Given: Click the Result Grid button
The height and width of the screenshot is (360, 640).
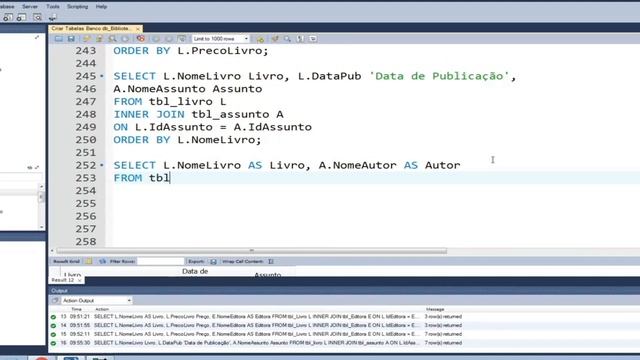Looking at the screenshot, I should [x=66, y=261].
